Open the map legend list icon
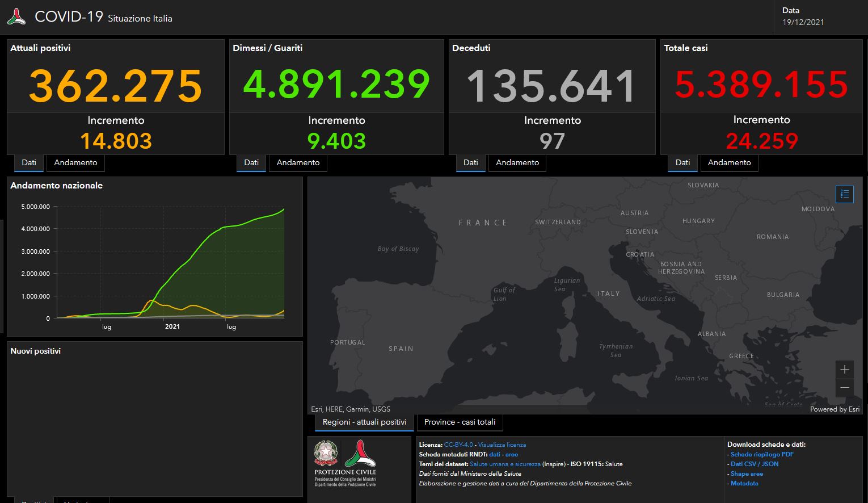This screenshot has width=868, height=503. (844, 194)
